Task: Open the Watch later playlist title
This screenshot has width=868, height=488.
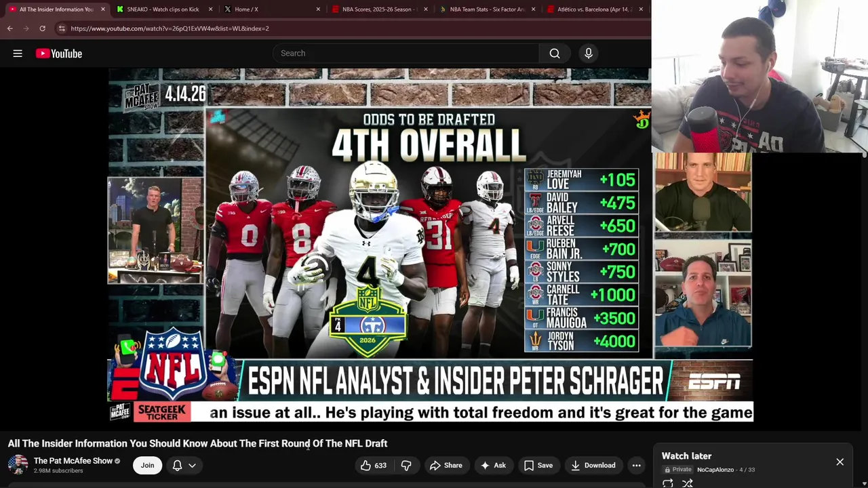Action: tap(686, 456)
